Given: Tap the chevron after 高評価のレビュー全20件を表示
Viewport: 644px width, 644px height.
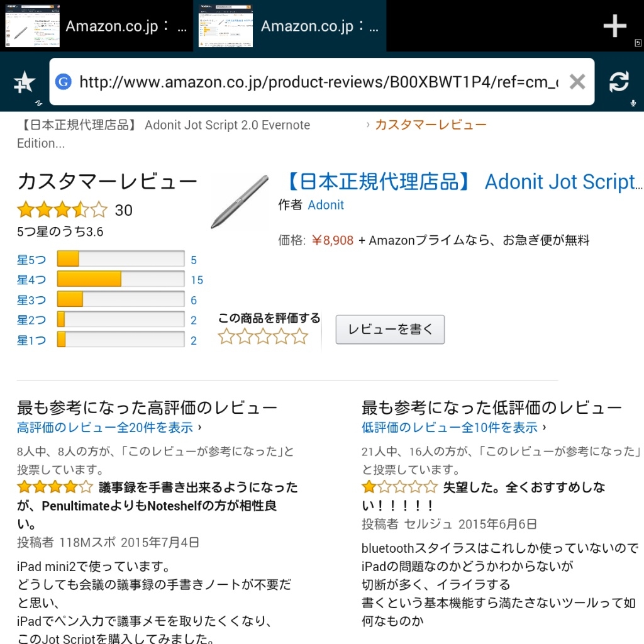Looking at the screenshot, I should (x=199, y=428).
